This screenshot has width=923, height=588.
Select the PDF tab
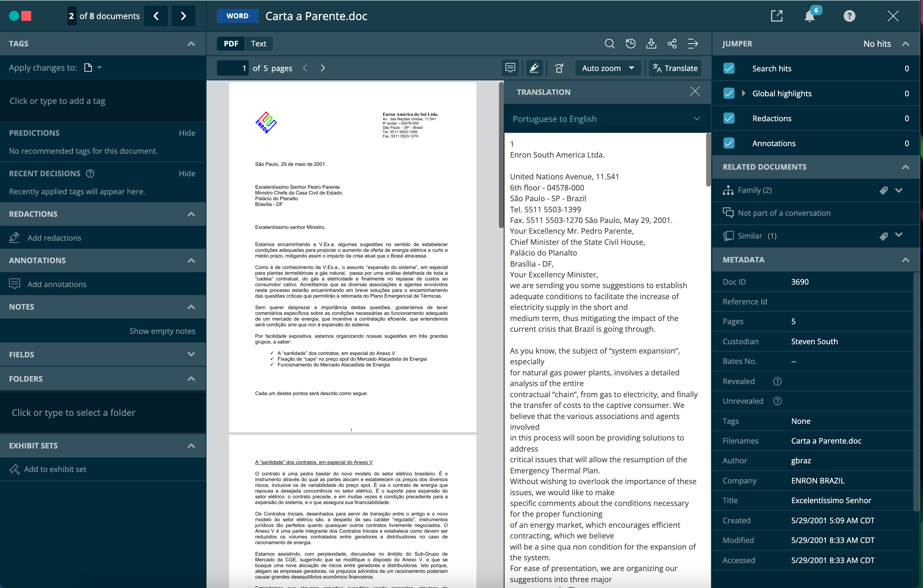click(x=231, y=43)
